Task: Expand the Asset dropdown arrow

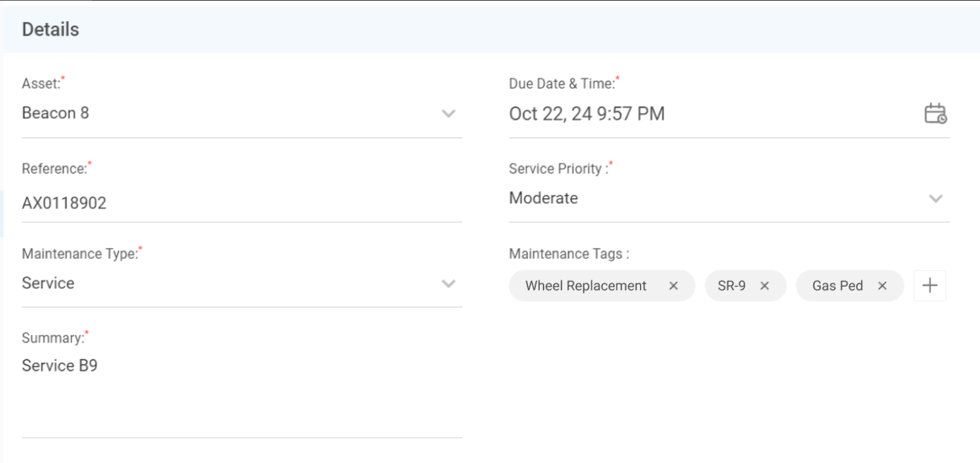Action: pyautogui.click(x=449, y=114)
